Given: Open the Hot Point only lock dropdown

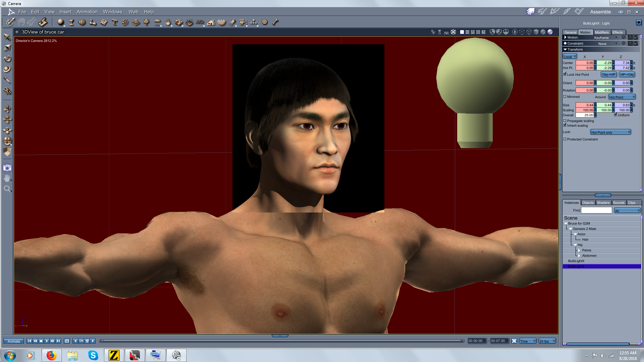Looking at the screenshot, I should click(610, 132).
